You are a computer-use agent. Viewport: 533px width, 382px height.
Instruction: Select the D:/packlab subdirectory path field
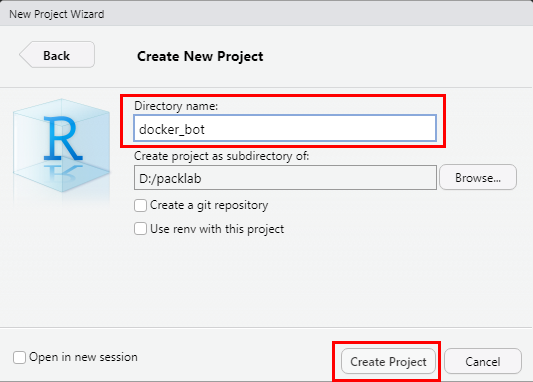click(x=285, y=178)
